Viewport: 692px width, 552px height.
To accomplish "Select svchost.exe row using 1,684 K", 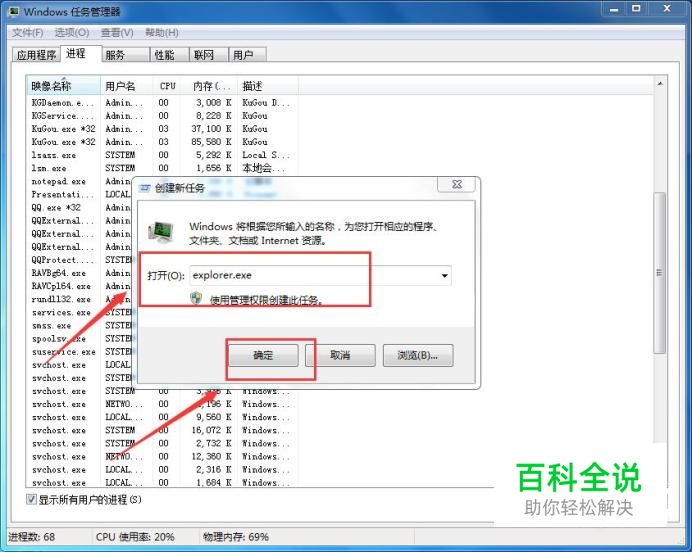I will tap(161, 483).
